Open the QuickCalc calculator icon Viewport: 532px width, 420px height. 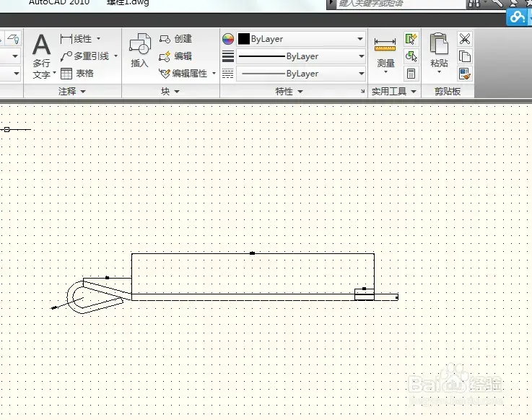[411, 74]
